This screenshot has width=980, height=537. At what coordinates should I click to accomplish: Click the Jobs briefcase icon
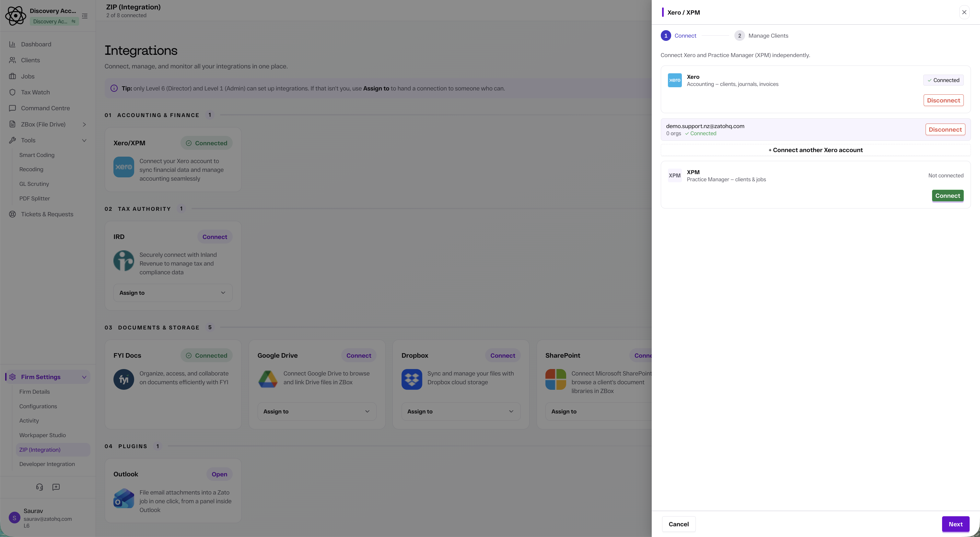click(x=12, y=76)
